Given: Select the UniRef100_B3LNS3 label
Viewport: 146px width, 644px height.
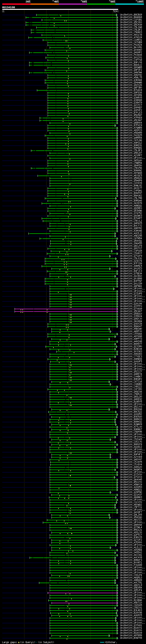Looking at the screenshot, I should pos(131,610).
